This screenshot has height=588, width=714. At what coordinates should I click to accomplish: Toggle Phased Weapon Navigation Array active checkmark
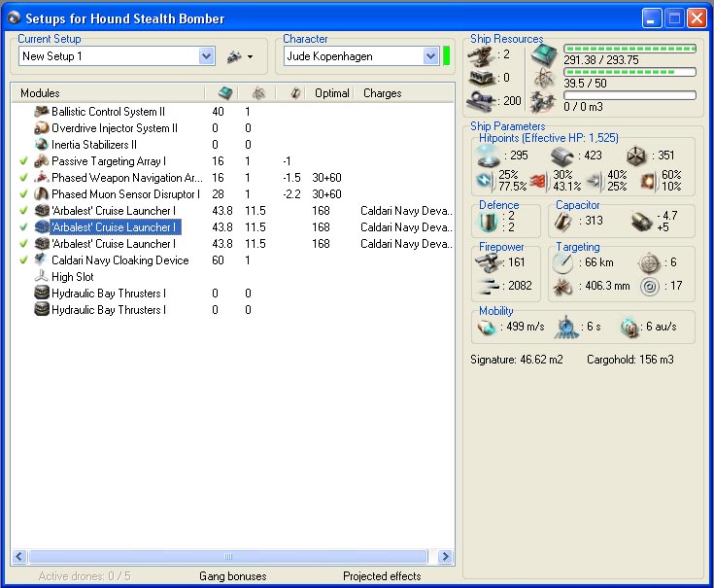click(23, 177)
